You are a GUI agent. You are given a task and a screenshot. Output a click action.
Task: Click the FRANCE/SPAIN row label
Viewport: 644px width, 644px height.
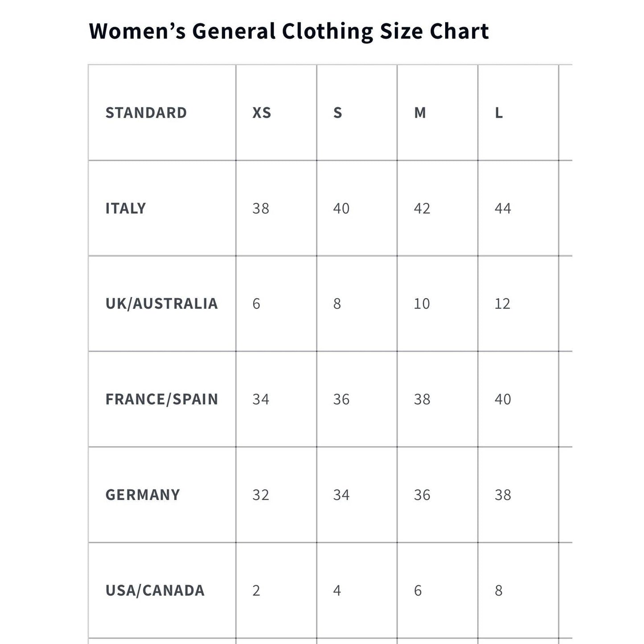coord(161,399)
